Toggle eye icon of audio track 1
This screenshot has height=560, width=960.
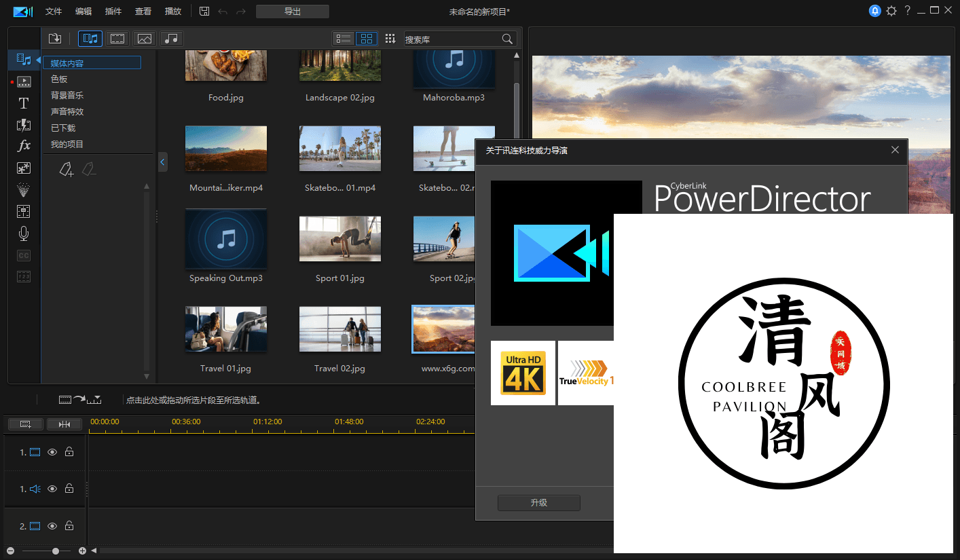click(52, 489)
